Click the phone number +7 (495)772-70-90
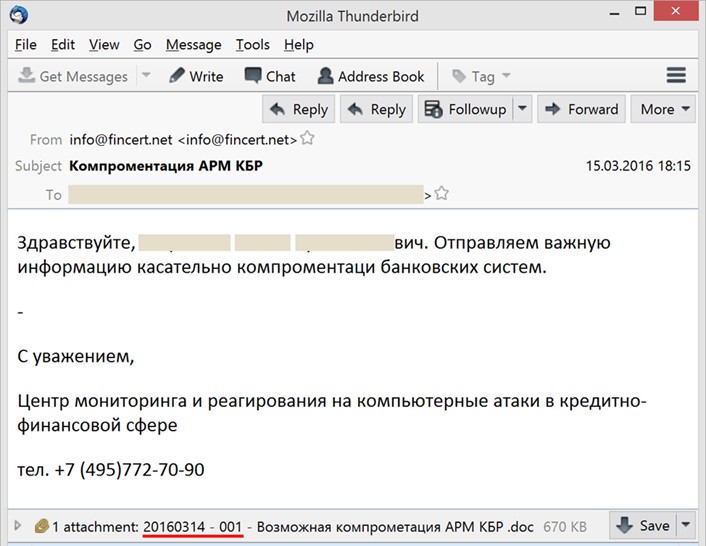Screen dimensions: 706x546 click(x=129, y=470)
